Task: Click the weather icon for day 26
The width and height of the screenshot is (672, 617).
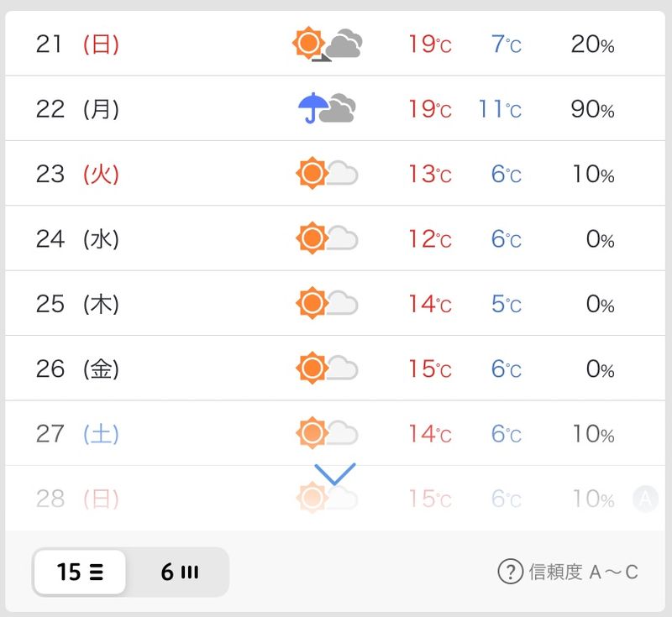Action: 328,368
